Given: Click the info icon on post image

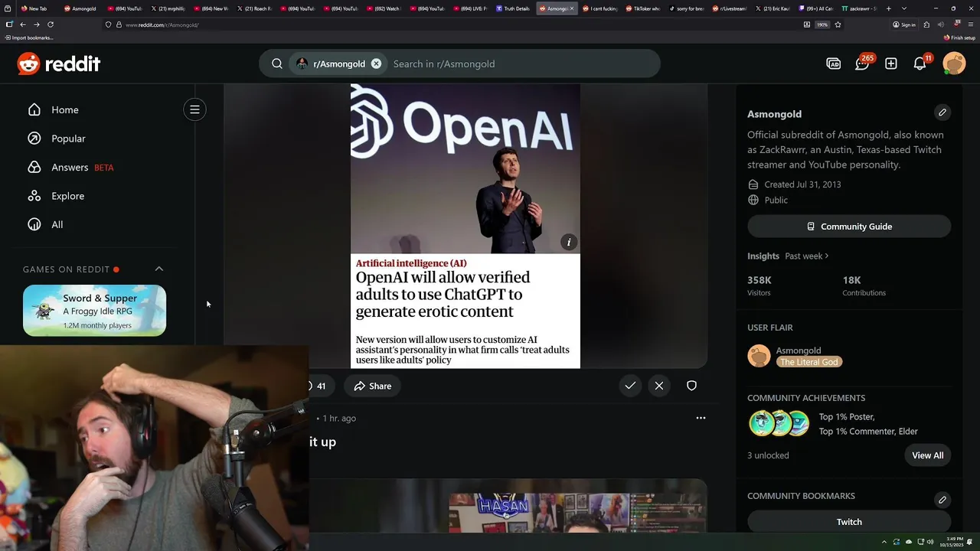Looking at the screenshot, I should pos(568,242).
